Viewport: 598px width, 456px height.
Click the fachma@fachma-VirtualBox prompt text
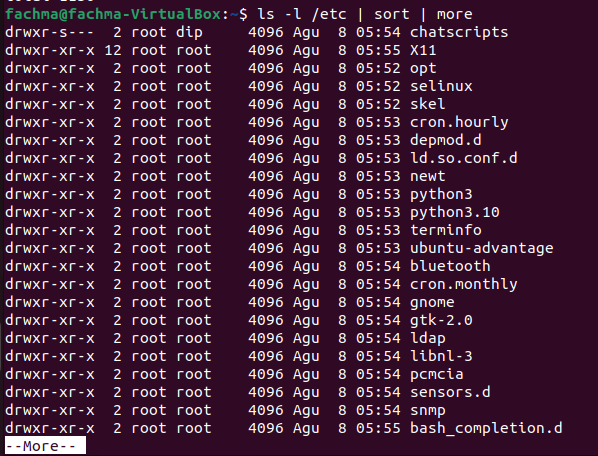pos(113,14)
